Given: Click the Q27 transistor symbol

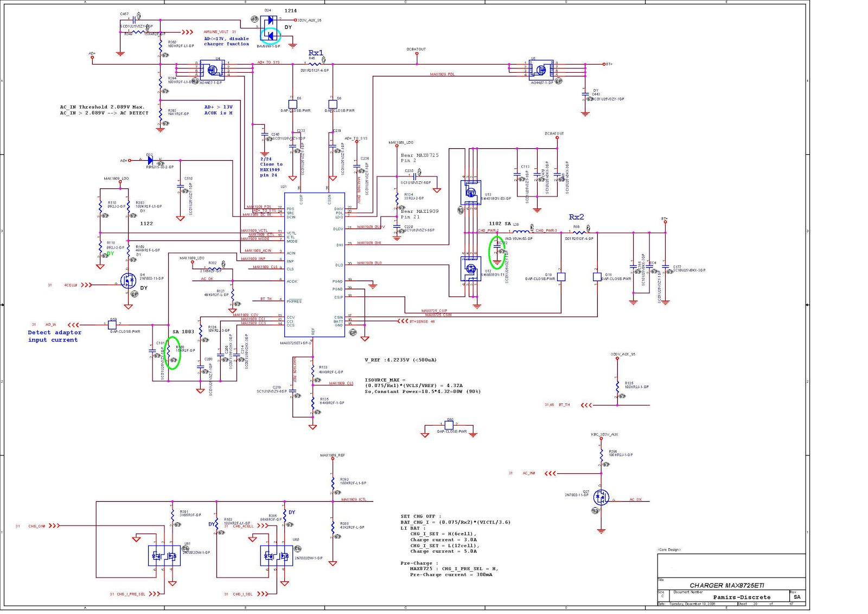Looking at the screenshot, I should [601, 497].
